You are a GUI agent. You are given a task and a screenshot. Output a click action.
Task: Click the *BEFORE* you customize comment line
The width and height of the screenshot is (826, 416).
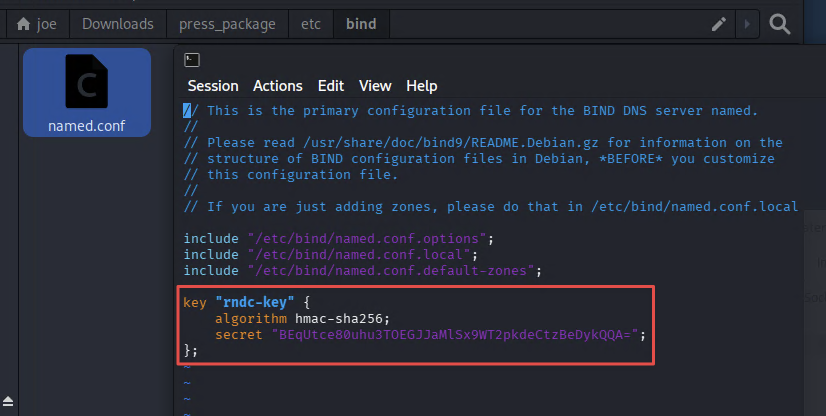point(479,159)
